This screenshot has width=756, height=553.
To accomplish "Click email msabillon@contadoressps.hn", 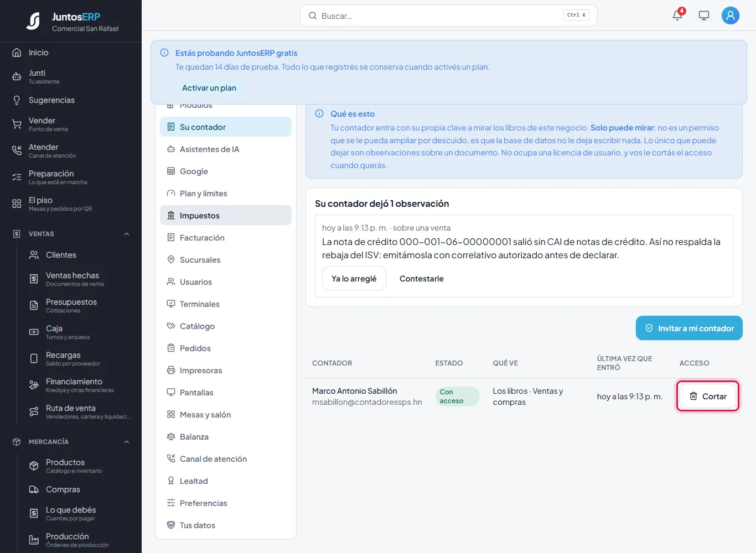I will click(367, 402).
